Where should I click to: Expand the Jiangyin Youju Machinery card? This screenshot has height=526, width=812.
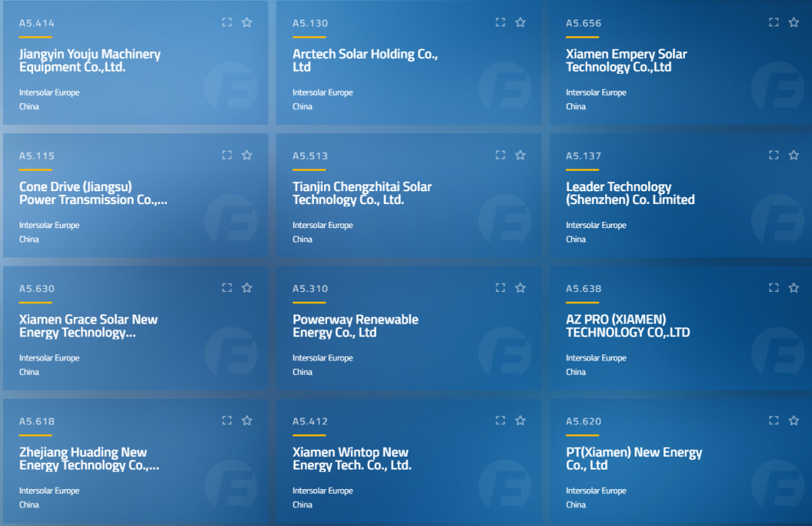pyautogui.click(x=227, y=23)
